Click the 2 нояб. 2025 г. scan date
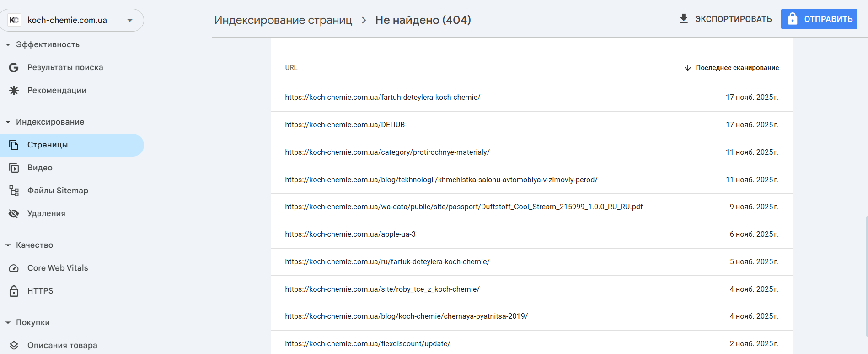The image size is (868, 354). point(754,344)
